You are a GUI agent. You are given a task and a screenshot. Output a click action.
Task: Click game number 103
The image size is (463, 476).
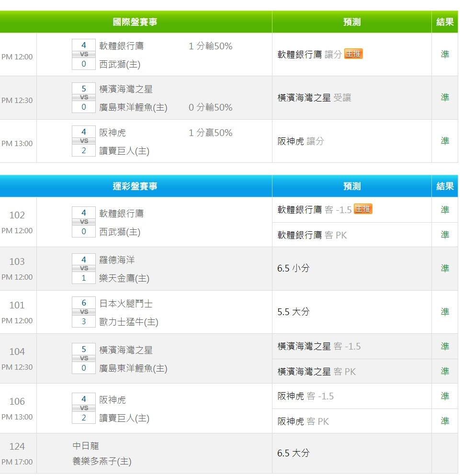(x=17, y=261)
